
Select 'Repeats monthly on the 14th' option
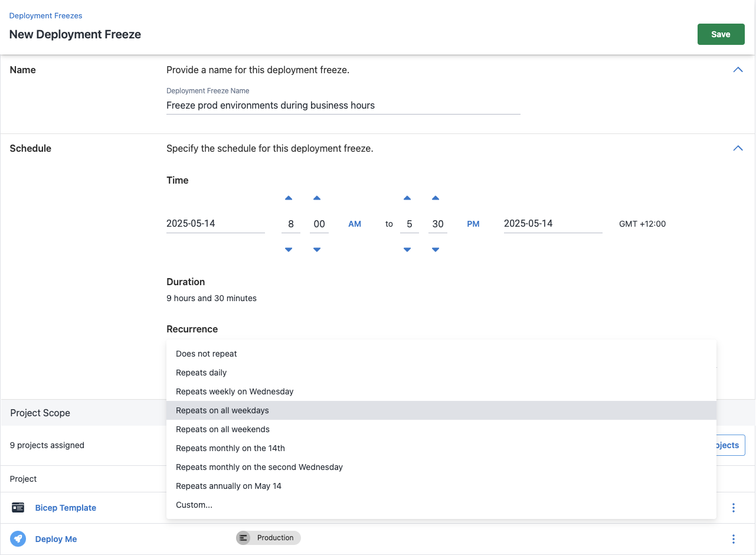[x=230, y=448]
